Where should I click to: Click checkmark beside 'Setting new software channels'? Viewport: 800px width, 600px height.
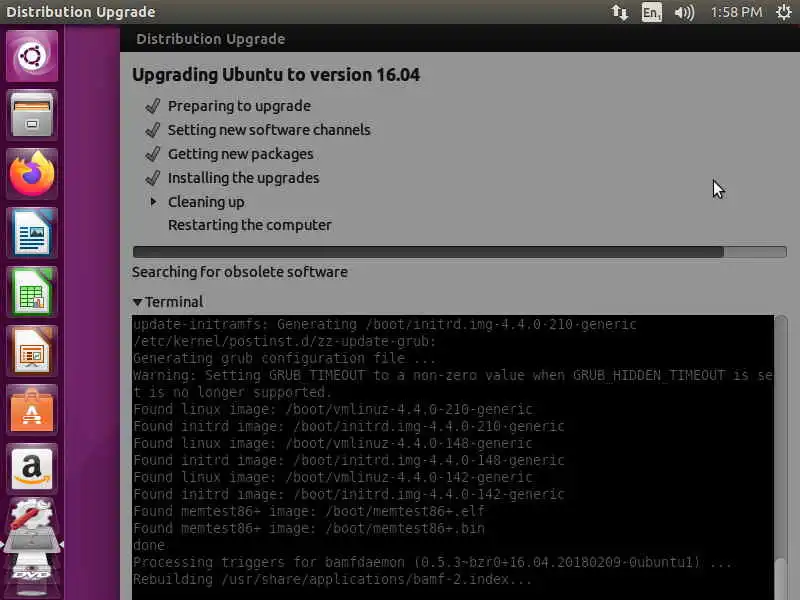(153, 130)
